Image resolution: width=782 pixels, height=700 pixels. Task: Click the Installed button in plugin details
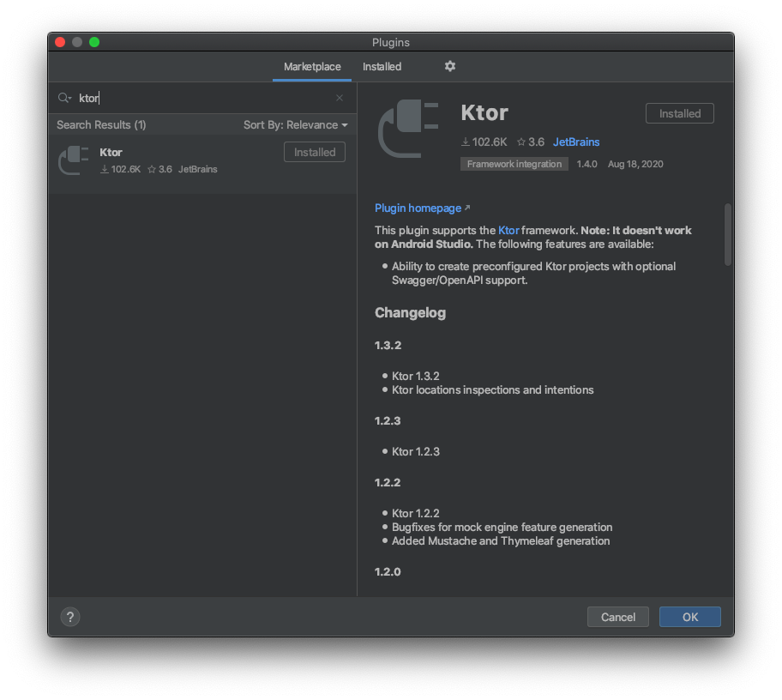pos(680,113)
